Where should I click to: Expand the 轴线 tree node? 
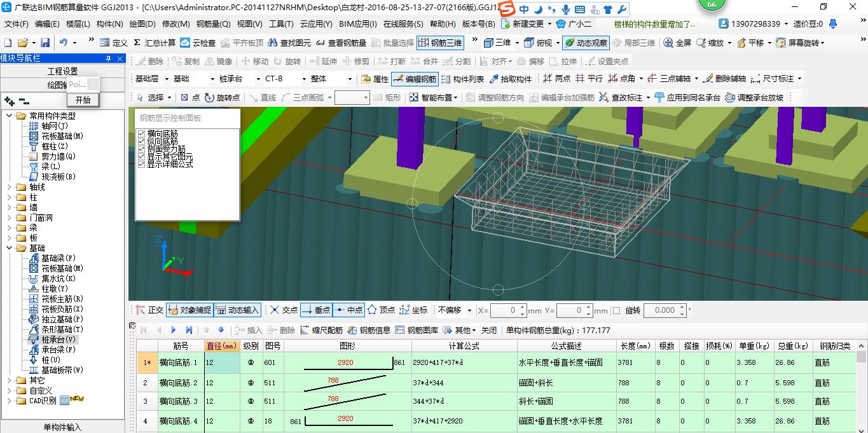10,187
